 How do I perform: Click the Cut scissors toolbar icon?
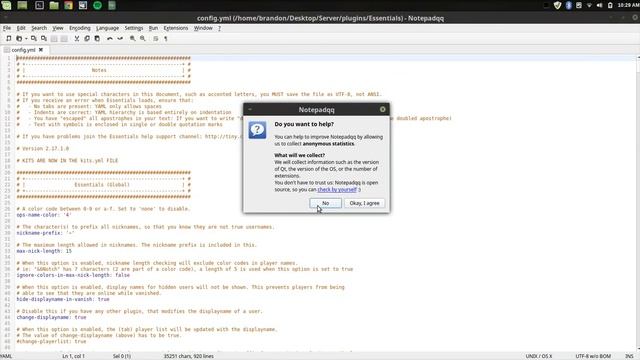pyautogui.click(x=76, y=38)
